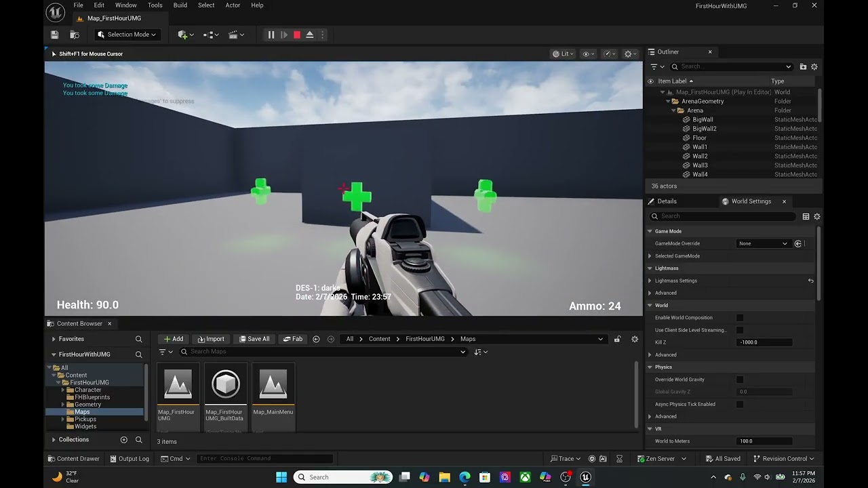
Task: Open the Fab marketplace button
Action: 293,339
